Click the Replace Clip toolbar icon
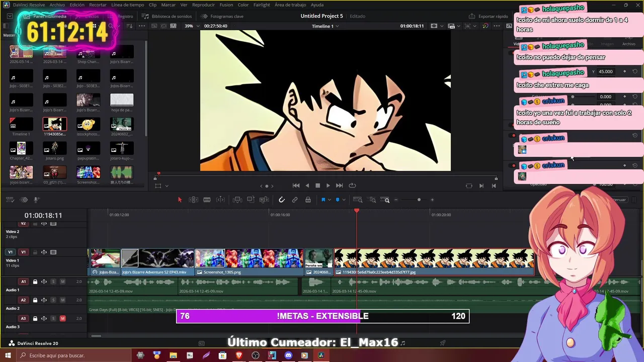Viewport: 644px width, 362px height. (x=264, y=200)
